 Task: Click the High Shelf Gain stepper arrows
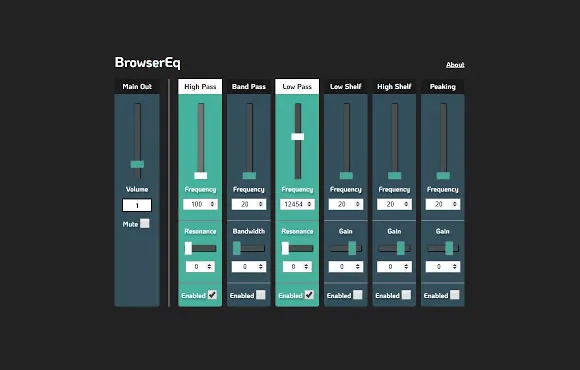click(x=406, y=267)
